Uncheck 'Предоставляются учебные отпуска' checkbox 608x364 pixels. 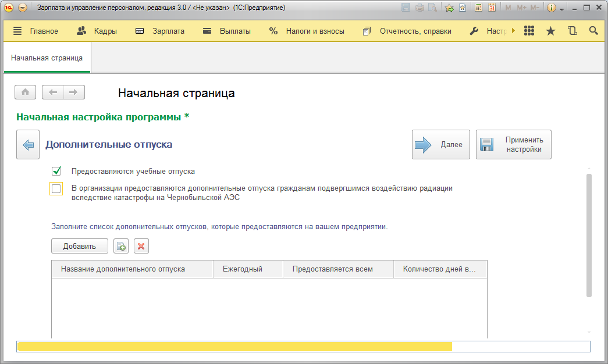pos(56,172)
